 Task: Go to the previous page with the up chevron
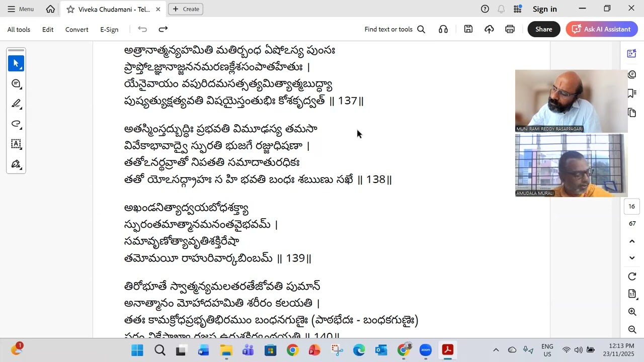point(632,241)
